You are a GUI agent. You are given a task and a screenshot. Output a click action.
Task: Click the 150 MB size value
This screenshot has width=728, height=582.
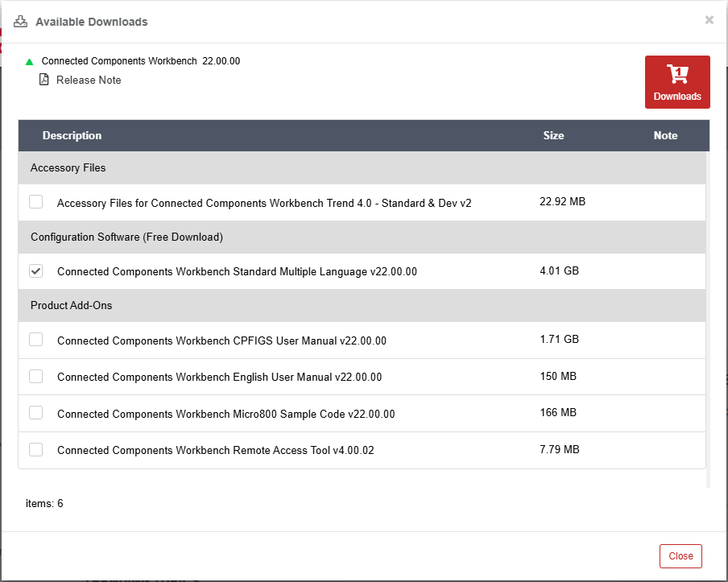558,376
